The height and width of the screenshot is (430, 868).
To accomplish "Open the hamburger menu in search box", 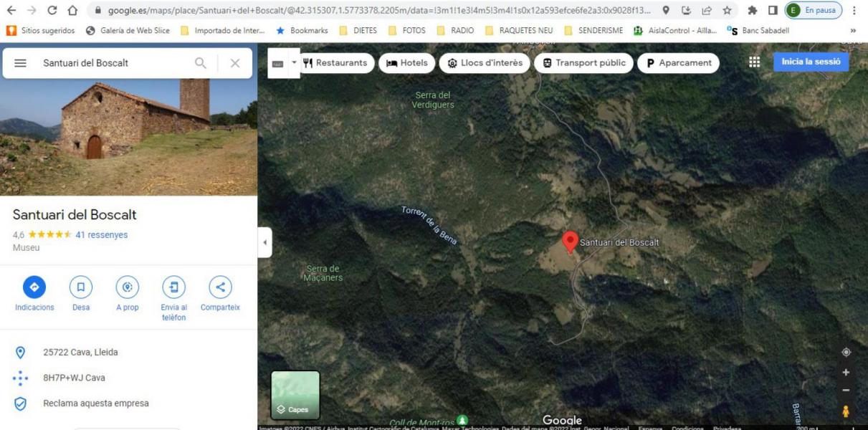I will click(21, 63).
